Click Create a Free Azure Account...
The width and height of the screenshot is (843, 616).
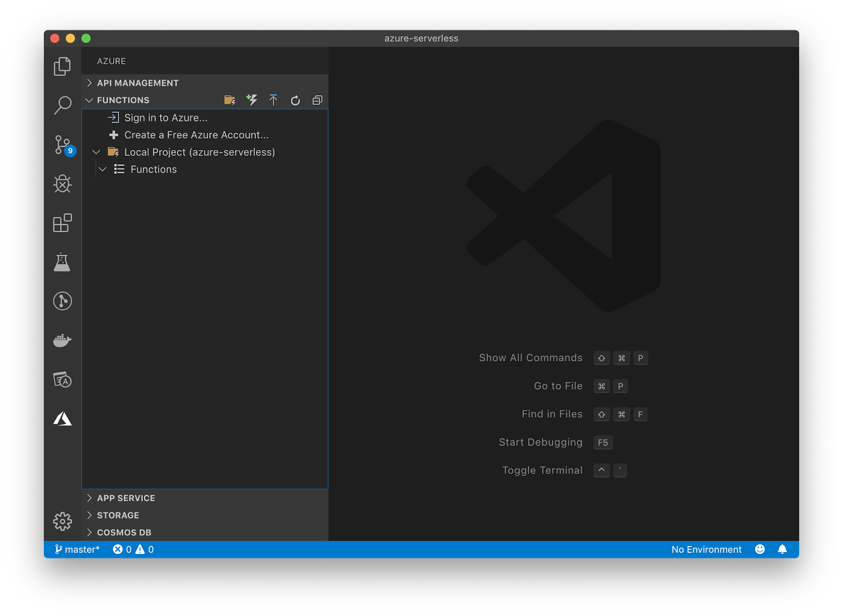196,135
